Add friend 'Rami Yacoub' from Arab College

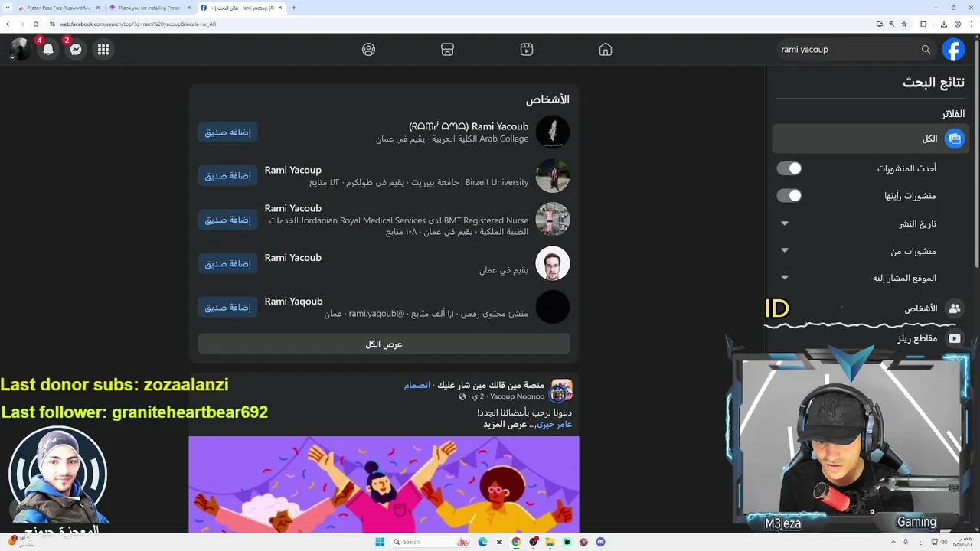point(227,132)
